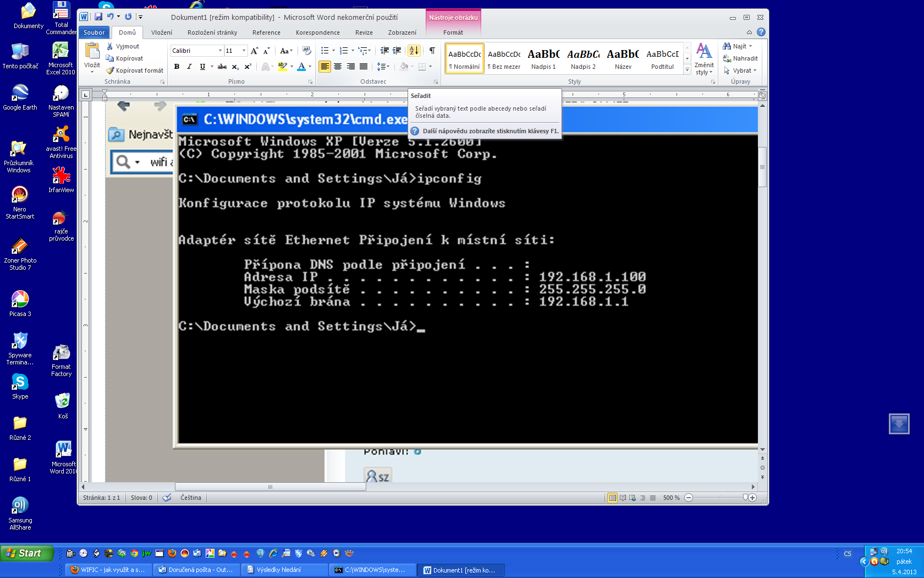Screen dimensions: 924x578
Task: Center-align the paragraph
Action: pos(338,67)
